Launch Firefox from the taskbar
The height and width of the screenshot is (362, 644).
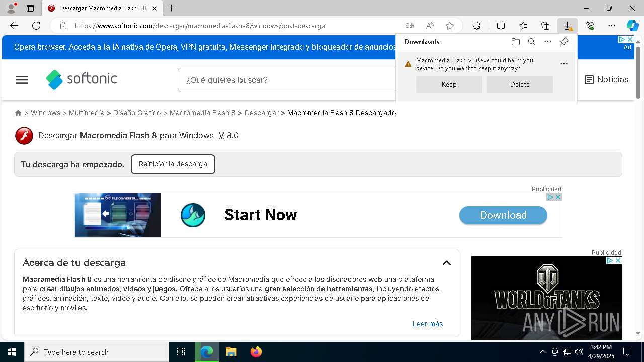[256, 352]
